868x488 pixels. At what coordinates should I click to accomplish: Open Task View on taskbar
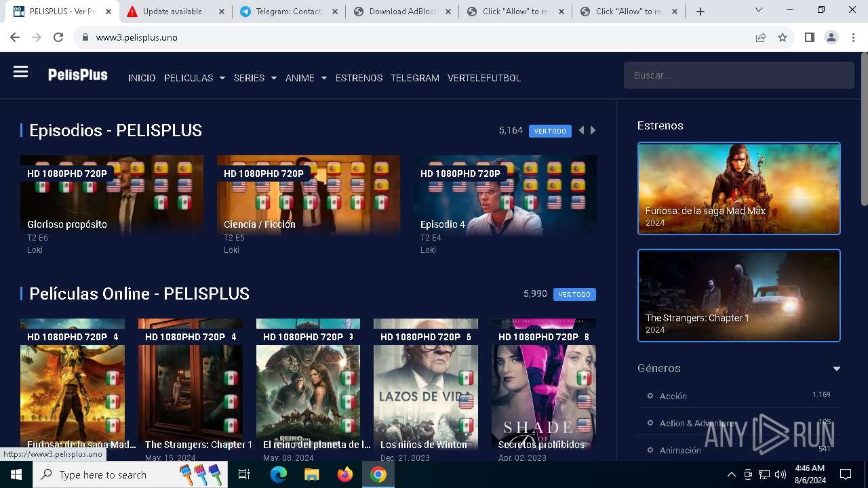point(244,474)
